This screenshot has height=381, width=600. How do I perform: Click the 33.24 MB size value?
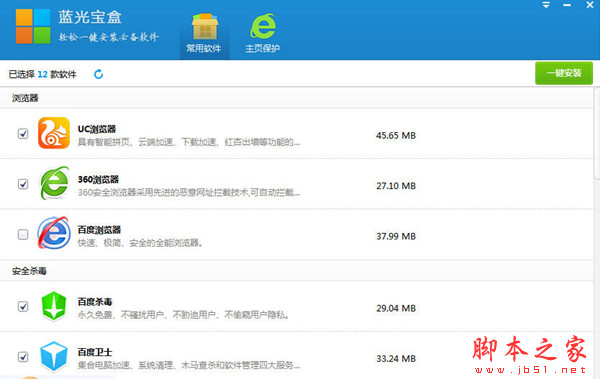[396, 359]
